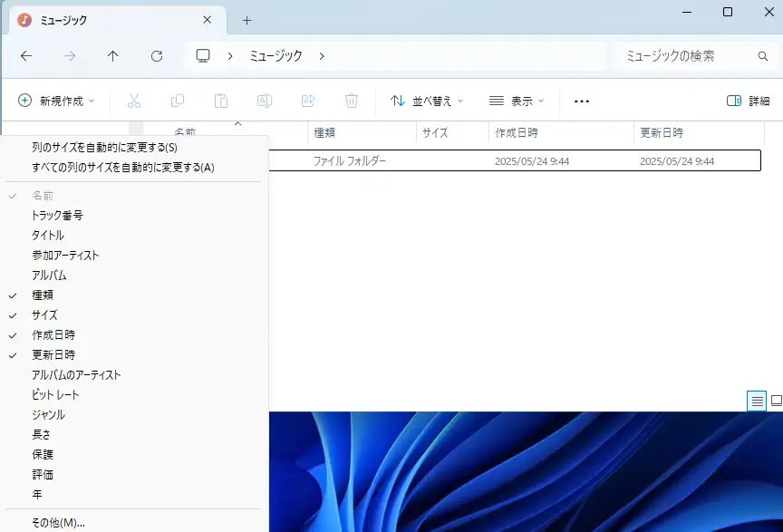Open the 並べ替え sort dropdown
Viewport: 783px width, 532px height.
tap(427, 101)
